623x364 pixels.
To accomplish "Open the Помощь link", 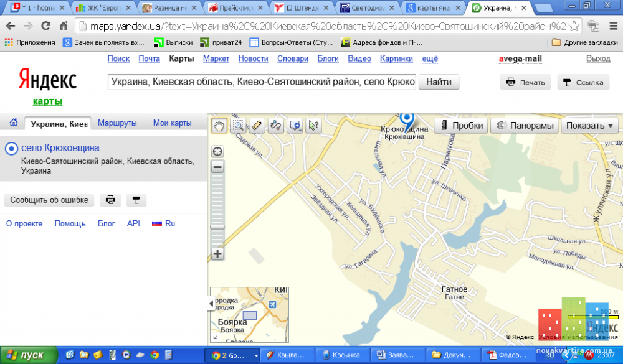I will 70,223.
